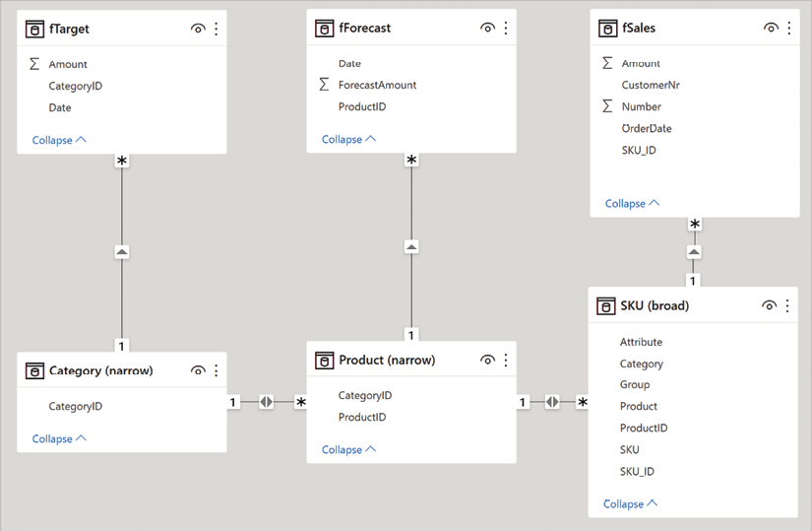The width and height of the screenshot is (812, 531).
Task: Open fForecast more options menu
Action: (506, 28)
